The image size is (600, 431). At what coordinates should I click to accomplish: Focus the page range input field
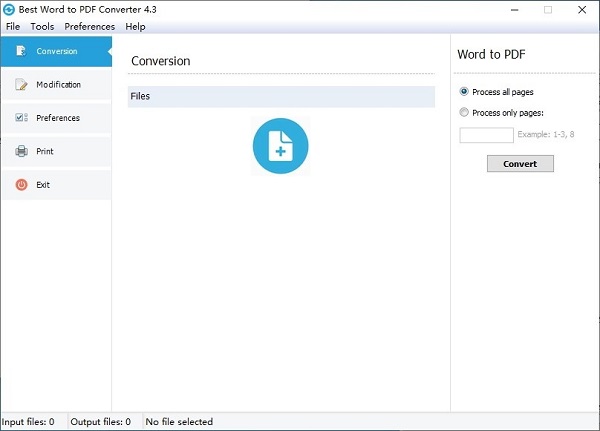tap(486, 135)
